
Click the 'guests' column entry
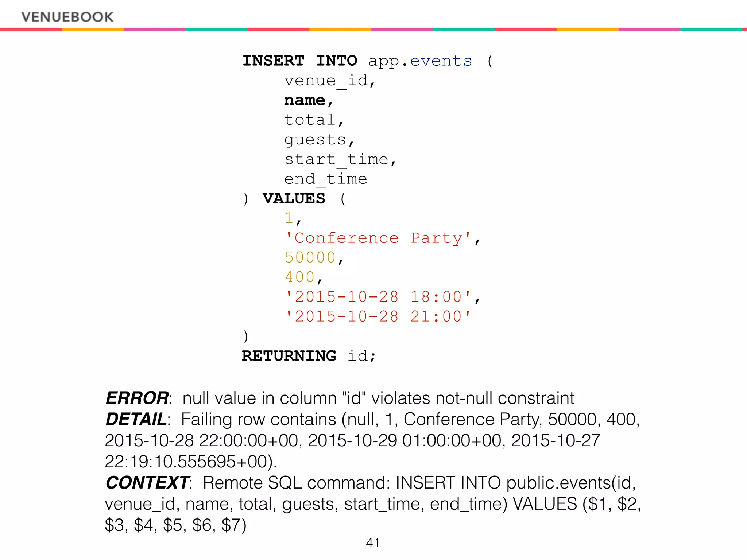(x=316, y=140)
